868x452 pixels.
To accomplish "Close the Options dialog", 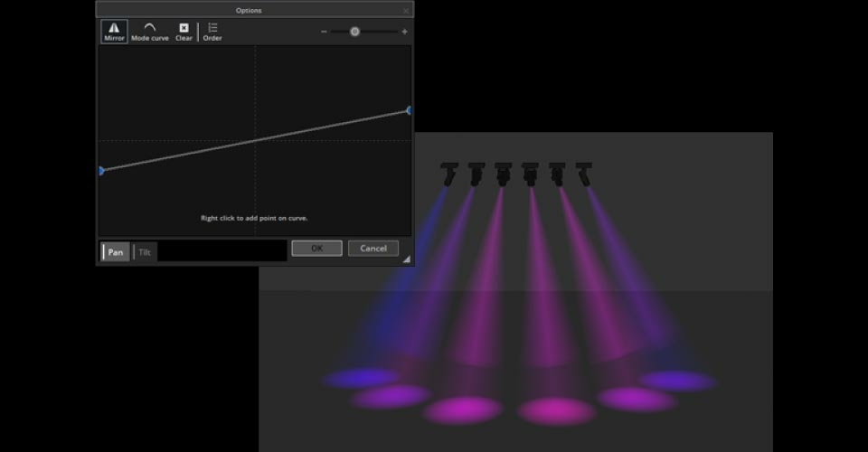I will 406,11.
